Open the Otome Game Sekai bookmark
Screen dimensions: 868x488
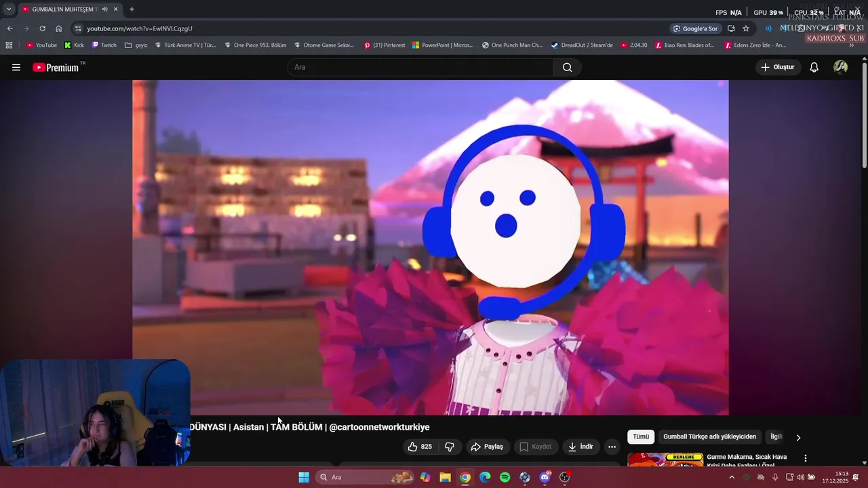tap(324, 45)
